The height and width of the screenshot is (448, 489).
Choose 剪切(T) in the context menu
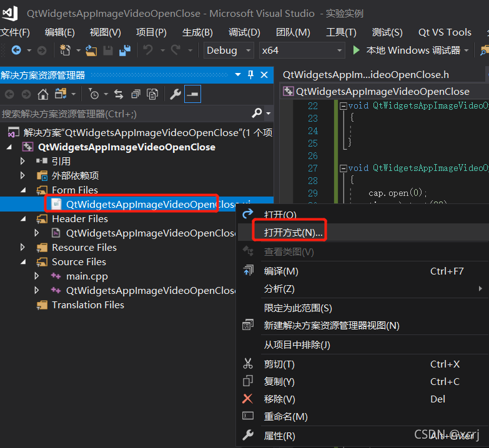[363, 364]
